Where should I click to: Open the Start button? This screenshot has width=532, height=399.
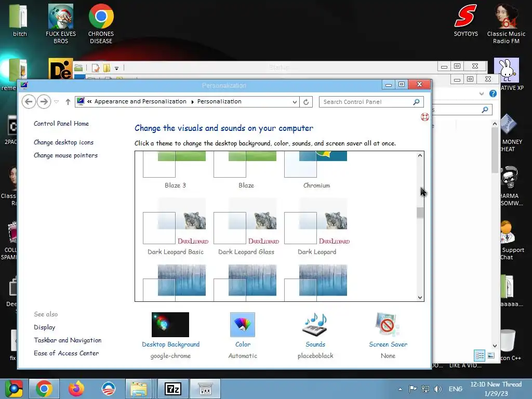tap(14, 389)
